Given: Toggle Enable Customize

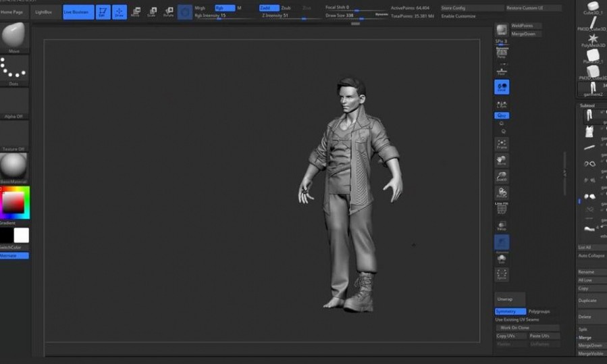Looking at the screenshot, I should tap(458, 16).
